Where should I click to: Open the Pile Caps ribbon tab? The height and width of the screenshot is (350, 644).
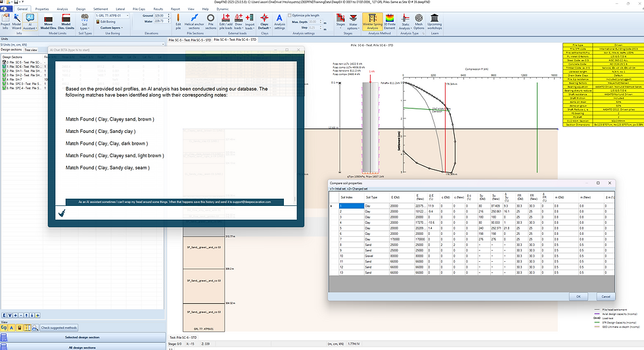tap(139, 9)
